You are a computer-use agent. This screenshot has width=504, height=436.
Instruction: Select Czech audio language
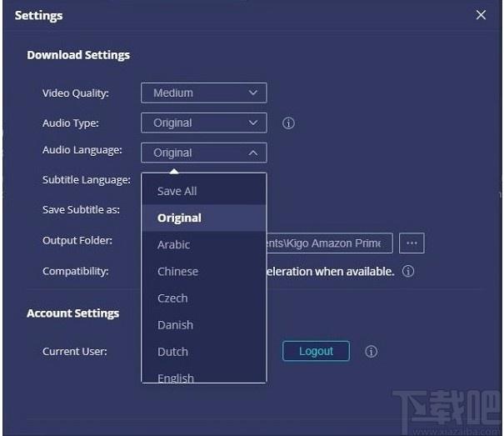click(x=204, y=298)
